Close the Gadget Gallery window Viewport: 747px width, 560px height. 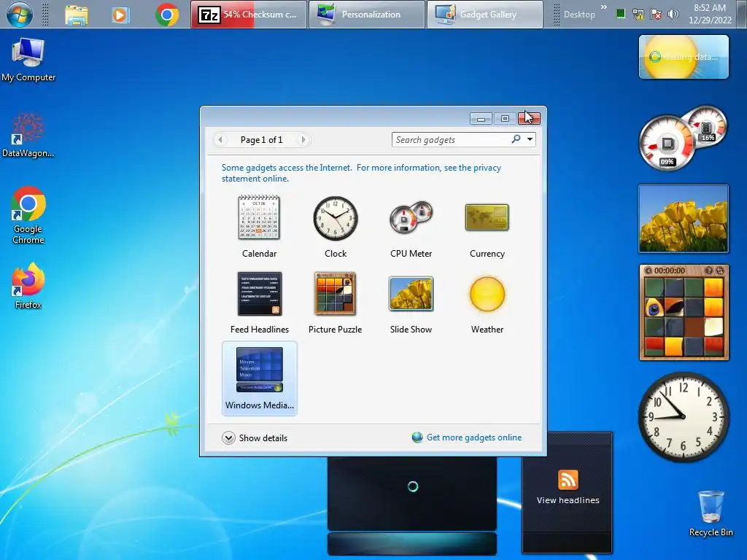530,118
